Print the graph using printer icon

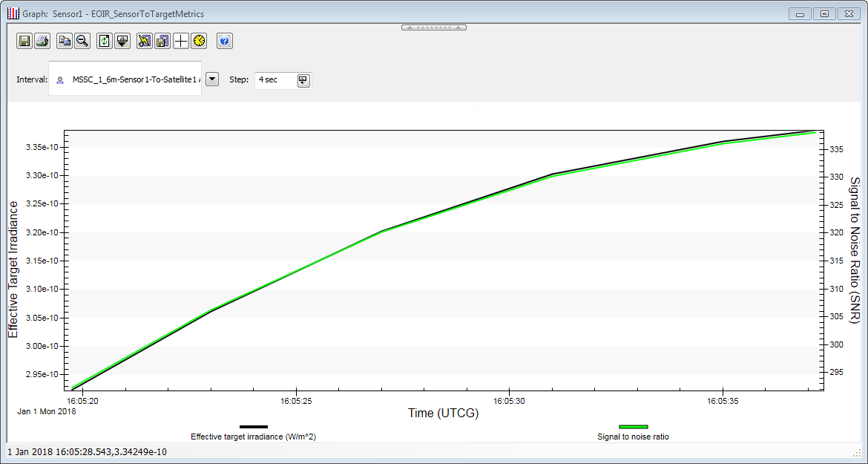(x=42, y=42)
